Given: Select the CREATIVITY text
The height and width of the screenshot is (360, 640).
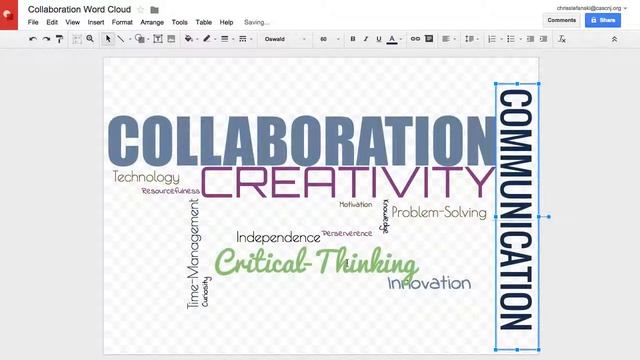Looking at the screenshot, I should (x=348, y=182).
